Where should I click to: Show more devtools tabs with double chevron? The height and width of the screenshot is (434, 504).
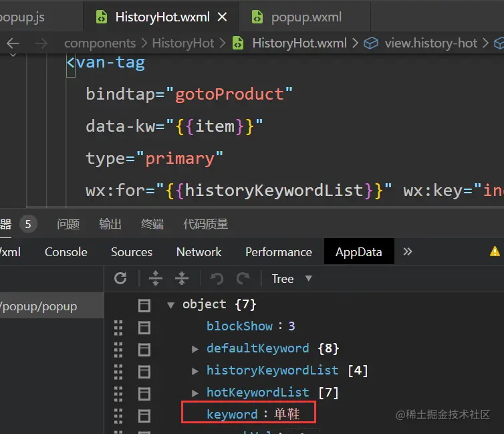(x=408, y=251)
